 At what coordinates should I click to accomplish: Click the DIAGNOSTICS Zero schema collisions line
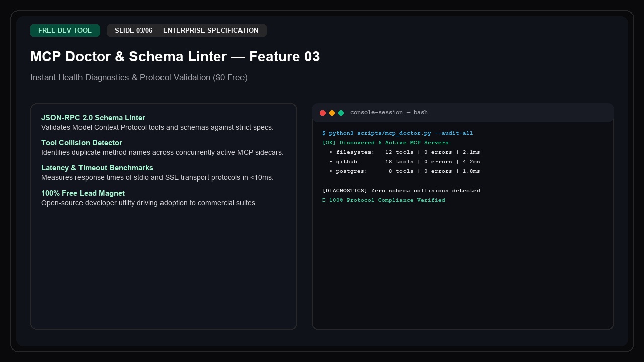point(403,191)
